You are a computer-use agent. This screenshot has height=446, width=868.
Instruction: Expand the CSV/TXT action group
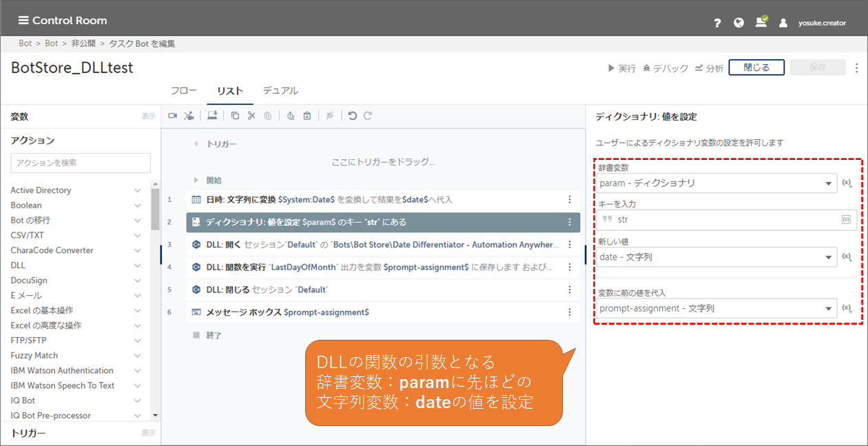pyautogui.click(x=138, y=235)
